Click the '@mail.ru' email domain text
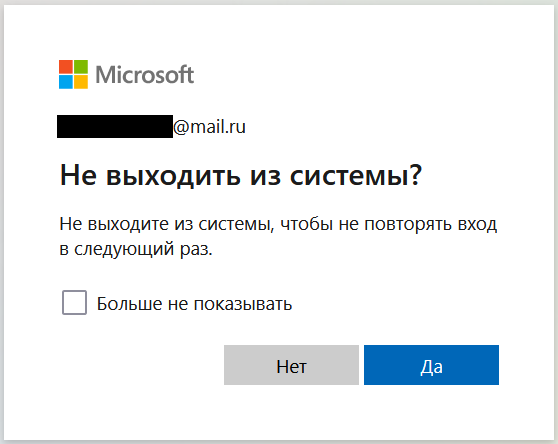This screenshot has width=558, height=444. point(209,127)
